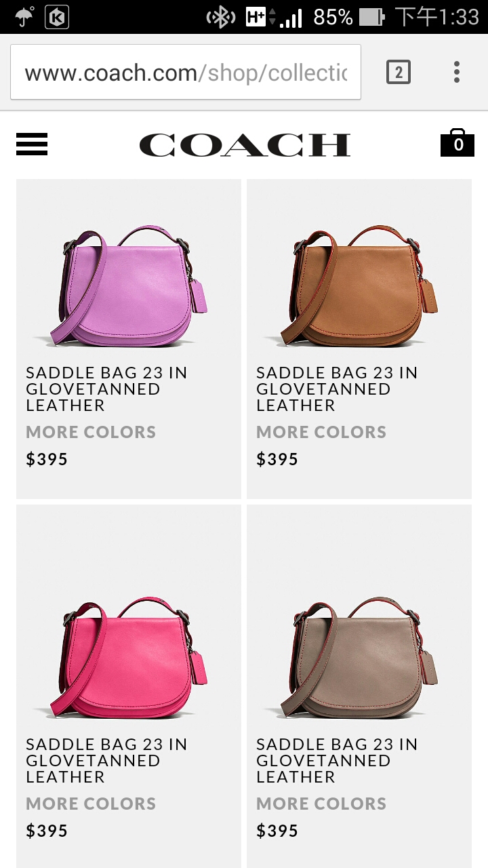
Task: Click More Colors under the tan bag
Action: [321, 432]
